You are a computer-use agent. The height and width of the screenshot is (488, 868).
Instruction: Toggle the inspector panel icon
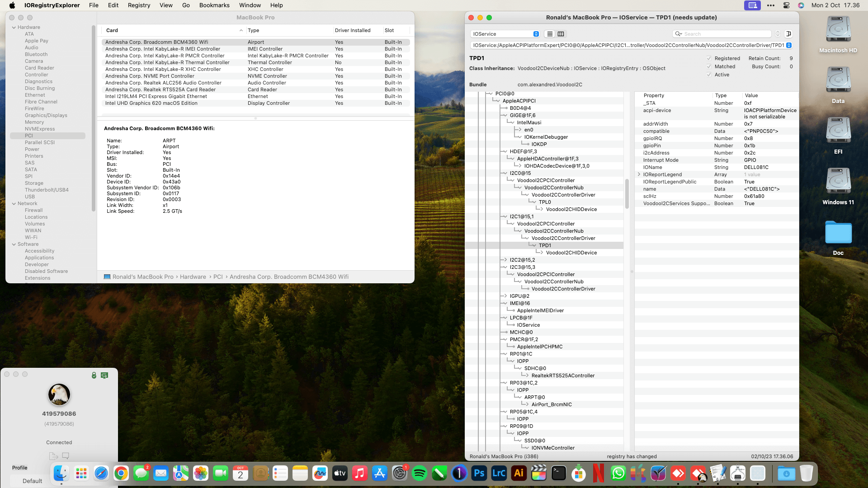788,34
